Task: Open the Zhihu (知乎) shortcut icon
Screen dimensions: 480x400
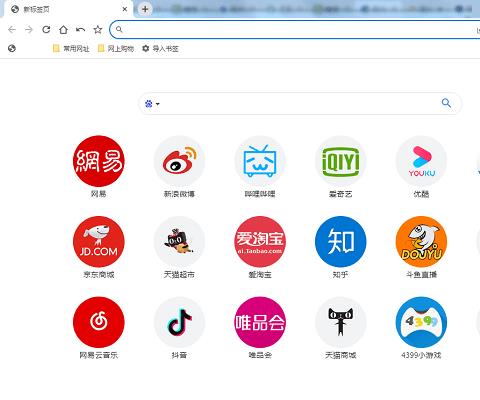Action: coord(341,242)
